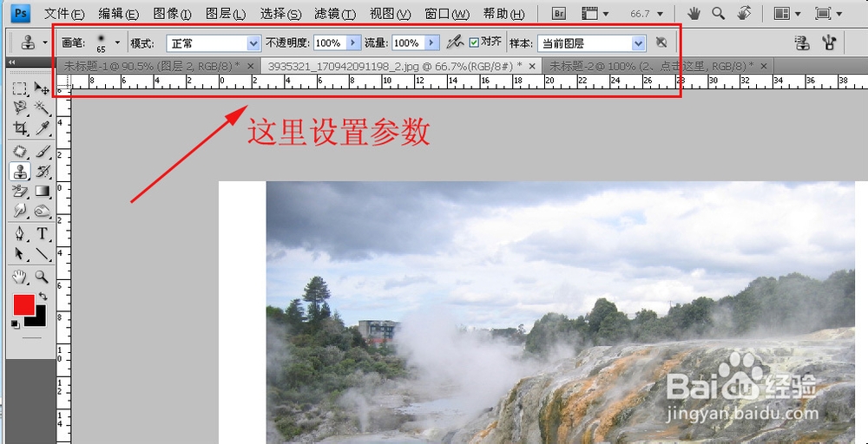Reset default foreground and background colors
This screenshot has width=868, height=444.
(x=16, y=324)
